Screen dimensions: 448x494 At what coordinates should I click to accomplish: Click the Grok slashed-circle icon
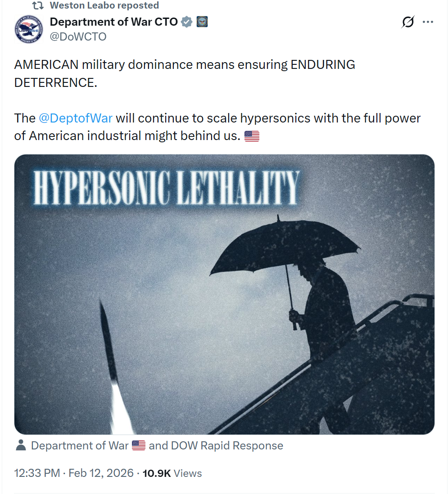click(407, 22)
